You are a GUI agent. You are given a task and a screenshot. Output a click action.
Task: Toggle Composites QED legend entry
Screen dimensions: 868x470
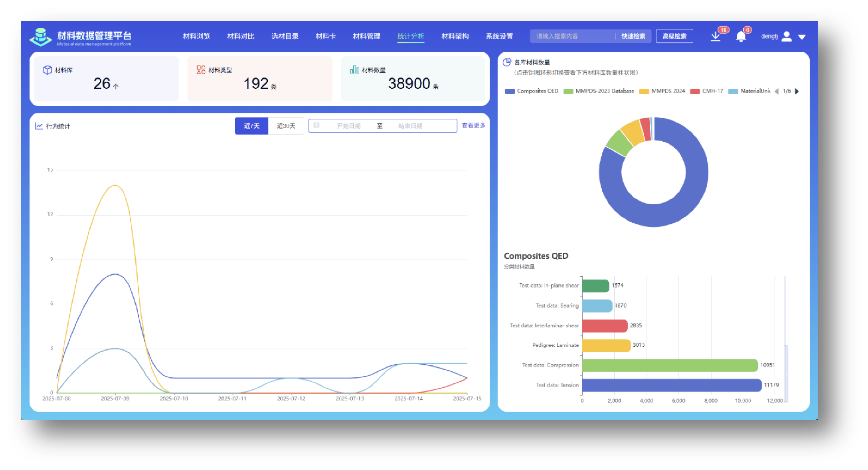click(532, 91)
